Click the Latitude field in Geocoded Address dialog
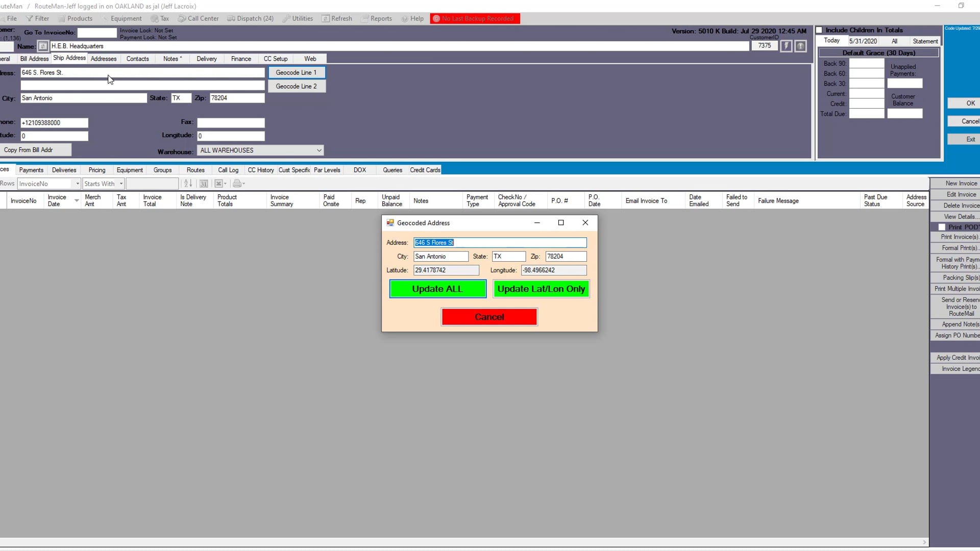Image resolution: width=980 pixels, height=551 pixels. point(446,270)
